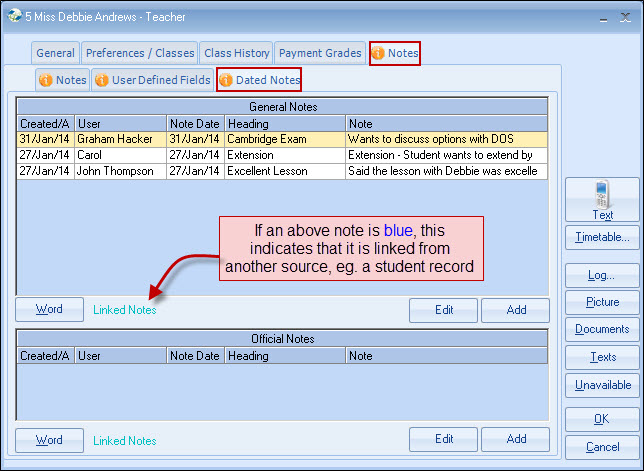Image resolution: width=644 pixels, height=471 pixels.
Task: Switch to the Dated Notes sub-tab
Action: click(258, 80)
